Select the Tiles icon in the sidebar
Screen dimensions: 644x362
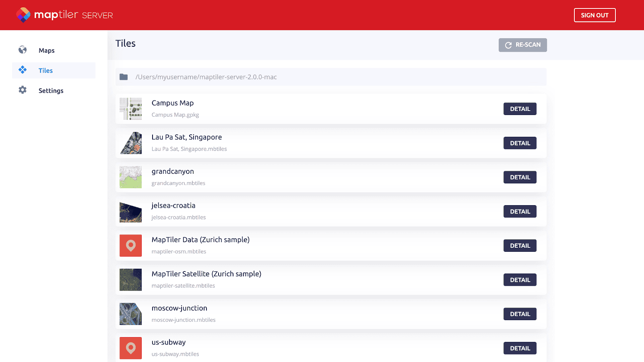(23, 70)
